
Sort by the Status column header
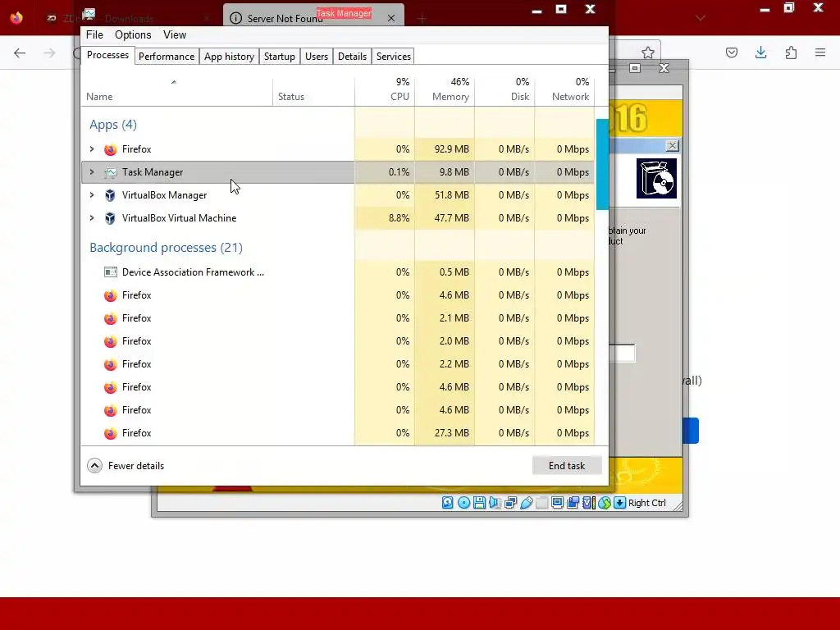313,91
